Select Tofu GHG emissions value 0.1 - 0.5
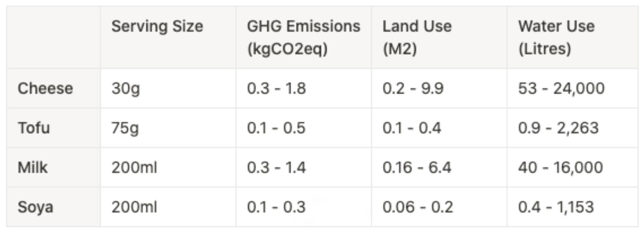This screenshot has height=237, width=644. pos(276,128)
